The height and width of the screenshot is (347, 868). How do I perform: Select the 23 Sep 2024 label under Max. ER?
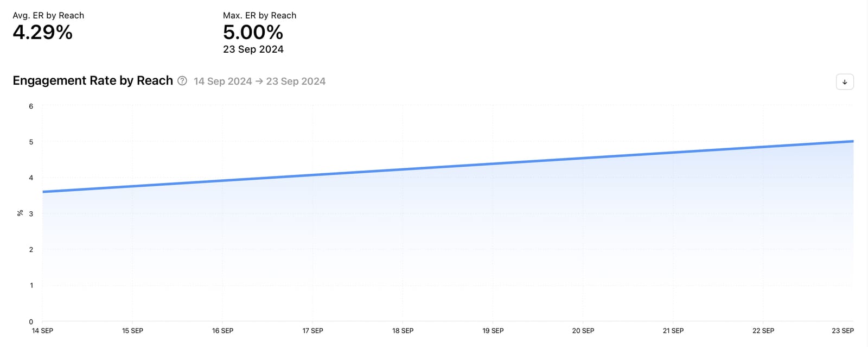coord(253,49)
